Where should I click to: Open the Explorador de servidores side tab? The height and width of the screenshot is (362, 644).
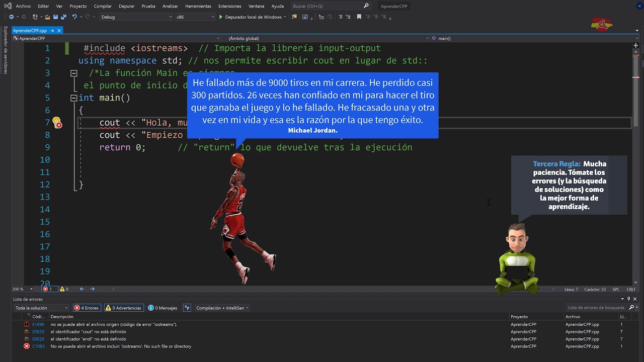coord(6,50)
